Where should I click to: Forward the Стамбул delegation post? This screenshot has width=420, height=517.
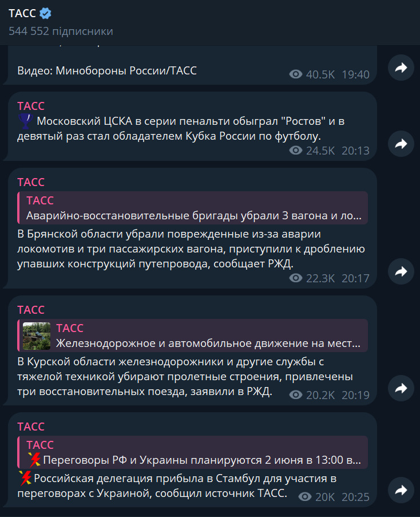coord(401,490)
